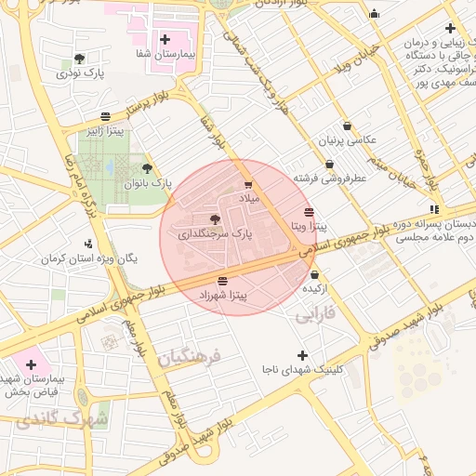Click the shop icon for عکاسی پرنیان
The image size is (476, 476).
(348, 126)
